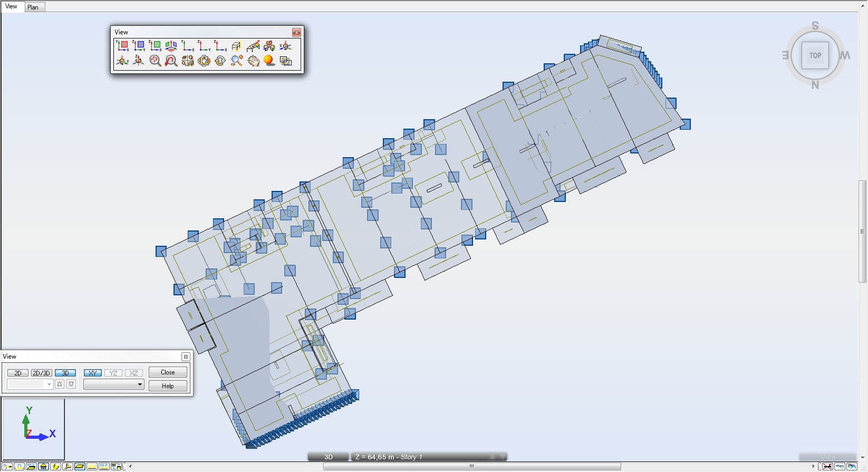Click the overlapping windows icon
868x472 pixels.
pyautogui.click(x=286, y=61)
